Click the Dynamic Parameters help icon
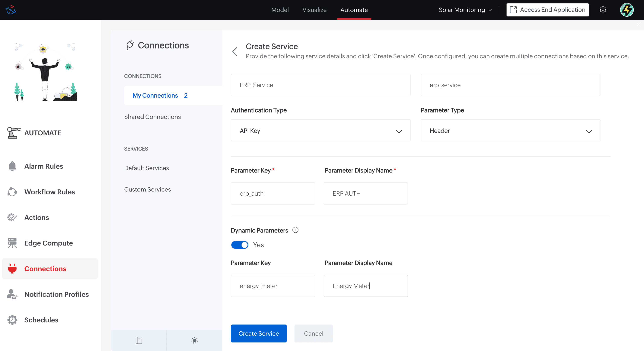Image resolution: width=644 pixels, height=351 pixels. point(295,230)
